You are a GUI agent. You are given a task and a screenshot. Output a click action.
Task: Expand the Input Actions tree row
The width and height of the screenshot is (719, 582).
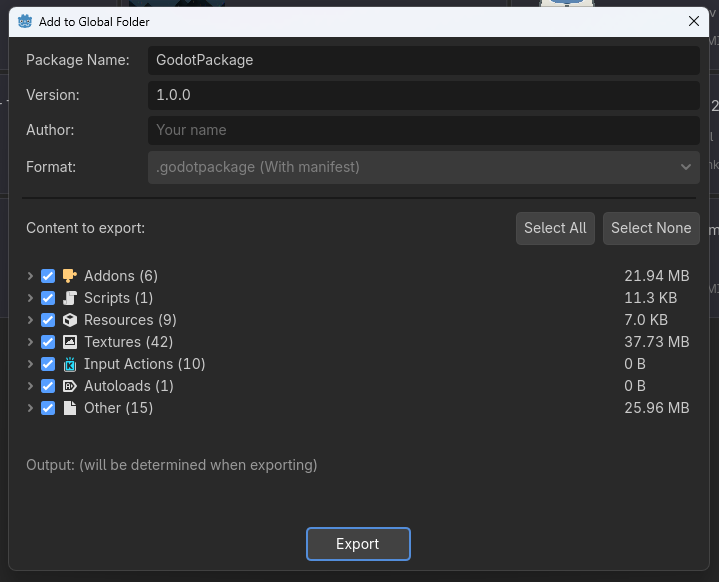coord(30,364)
